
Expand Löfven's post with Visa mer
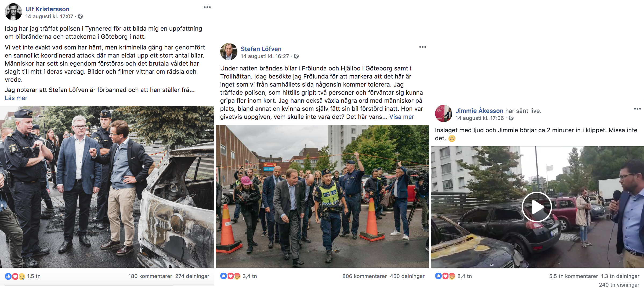(x=402, y=117)
